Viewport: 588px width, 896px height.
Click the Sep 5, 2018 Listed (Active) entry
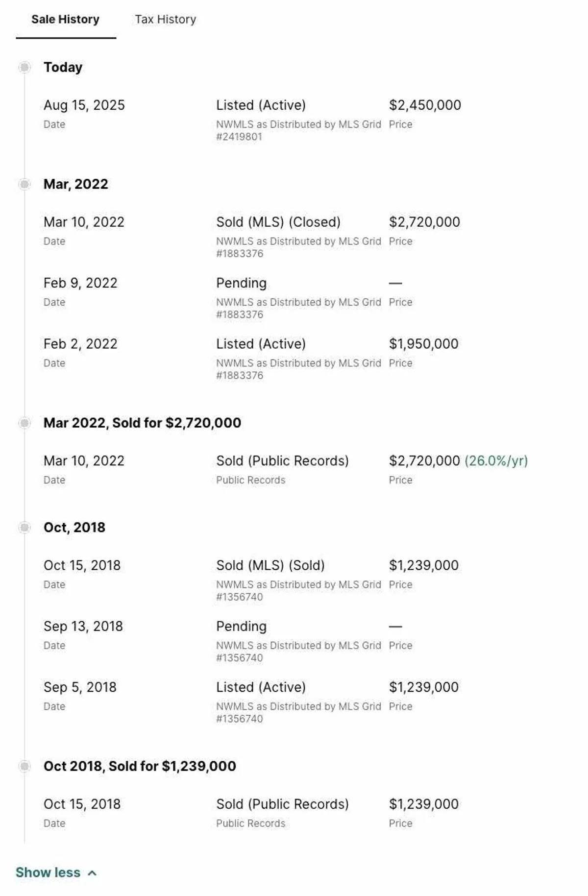tap(261, 687)
